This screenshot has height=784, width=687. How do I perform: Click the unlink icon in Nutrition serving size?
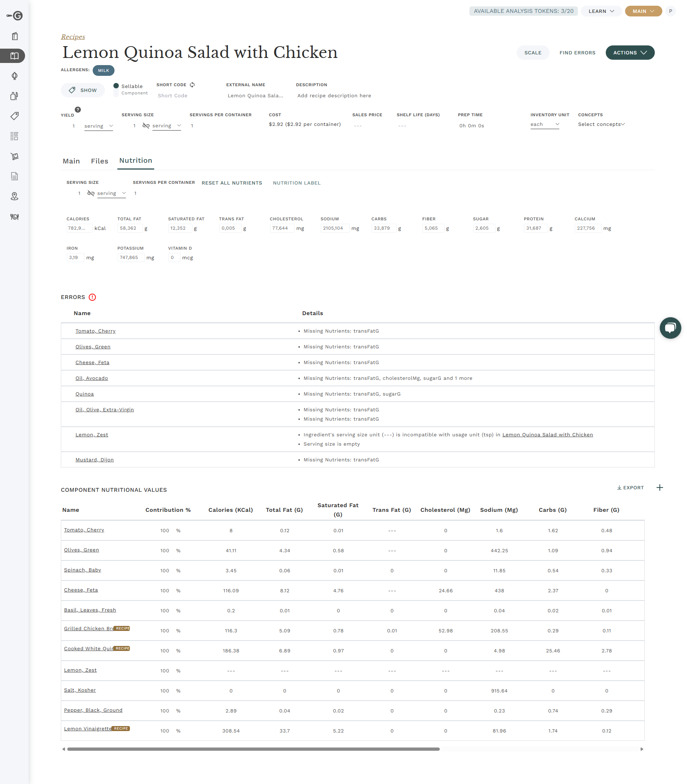pos(91,193)
